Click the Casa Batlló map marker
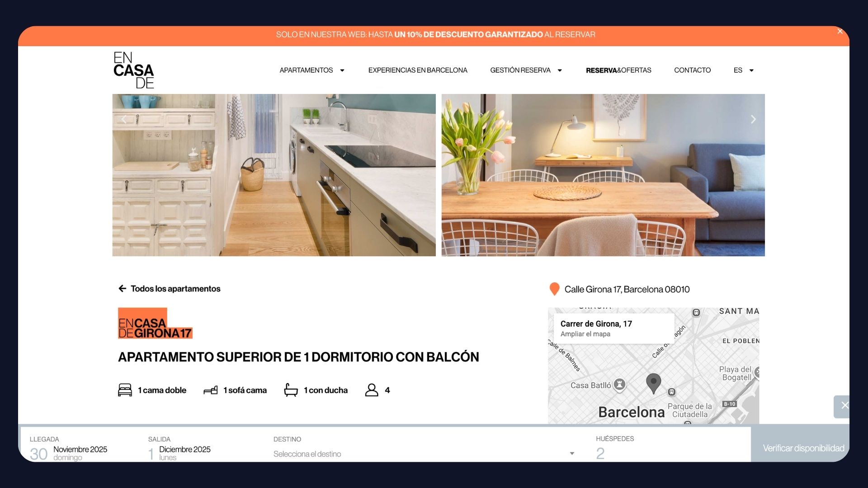This screenshot has height=488, width=868. (x=620, y=385)
